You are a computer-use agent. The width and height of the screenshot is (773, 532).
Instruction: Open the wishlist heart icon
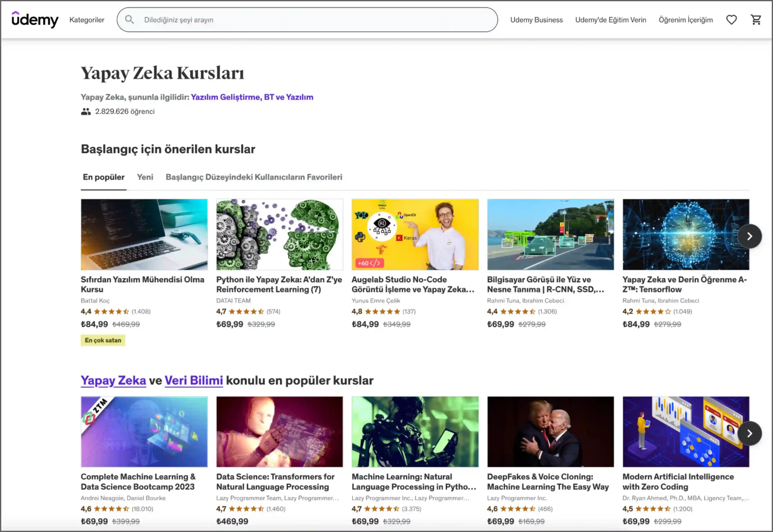[x=731, y=20]
